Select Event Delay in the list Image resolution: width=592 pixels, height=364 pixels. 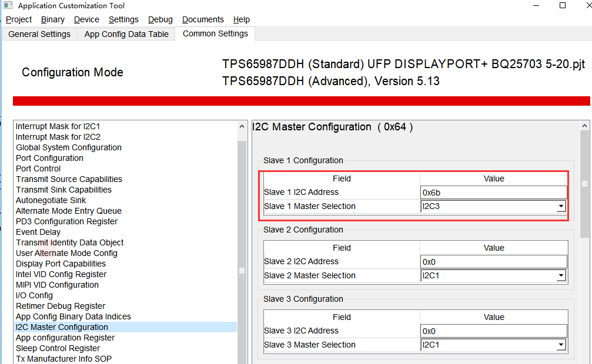tap(125, 232)
